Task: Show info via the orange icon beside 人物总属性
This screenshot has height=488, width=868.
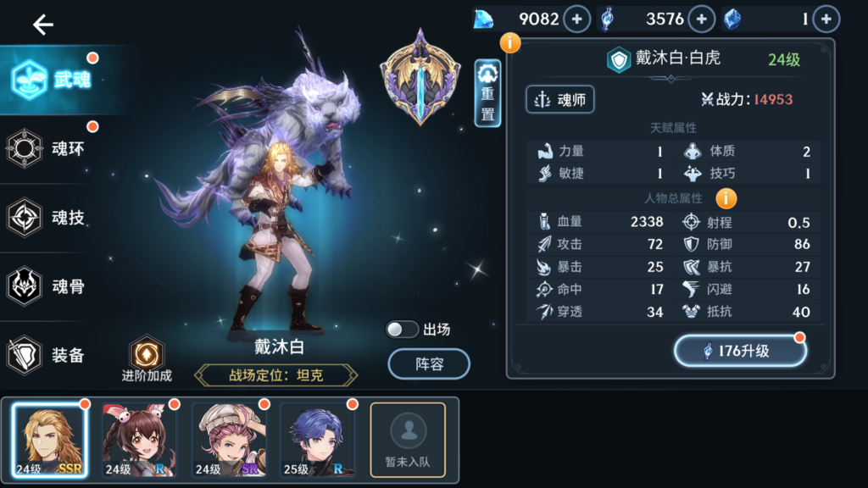Action: (x=726, y=198)
